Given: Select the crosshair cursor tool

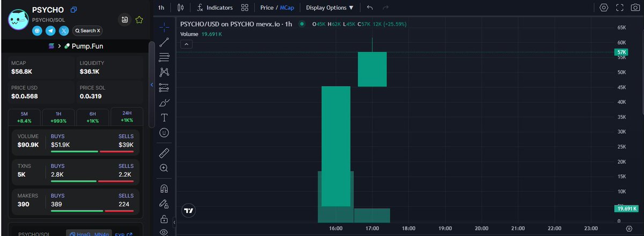Looking at the screenshot, I should point(164,26).
